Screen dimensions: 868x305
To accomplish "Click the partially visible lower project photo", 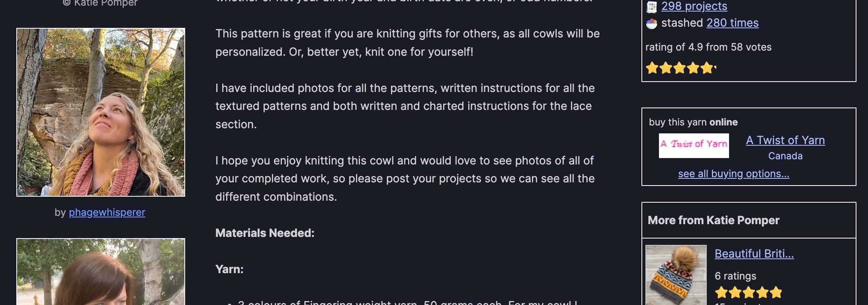I will point(101,275).
